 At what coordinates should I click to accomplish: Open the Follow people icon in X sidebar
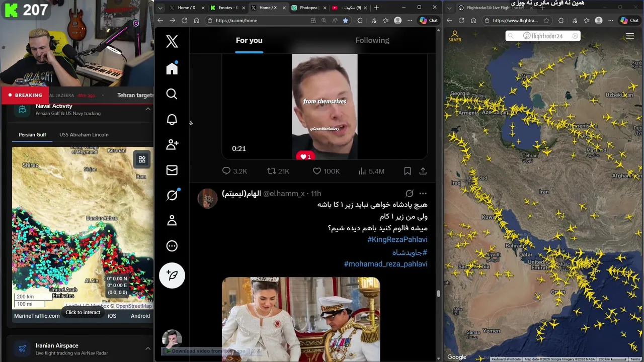tap(172, 145)
